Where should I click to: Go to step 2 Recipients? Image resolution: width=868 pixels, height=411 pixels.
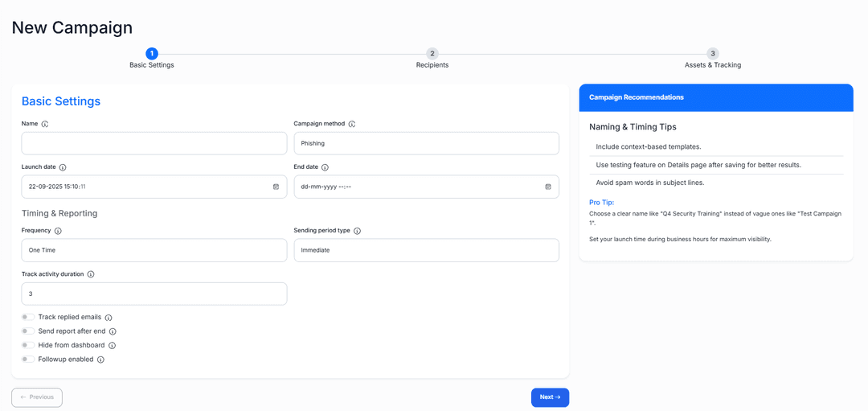[x=432, y=54]
